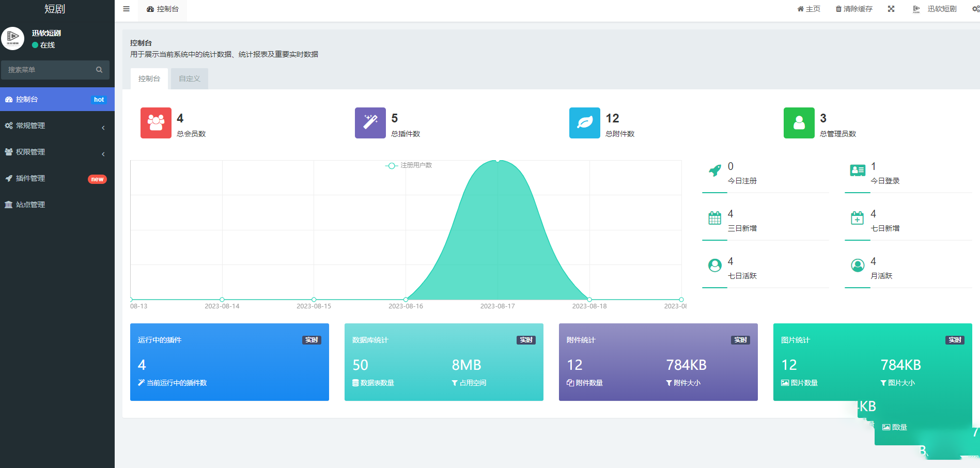Click the purple magic wand plugins icon
Image resolution: width=980 pixels, height=468 pixels.
pos(370,123)
